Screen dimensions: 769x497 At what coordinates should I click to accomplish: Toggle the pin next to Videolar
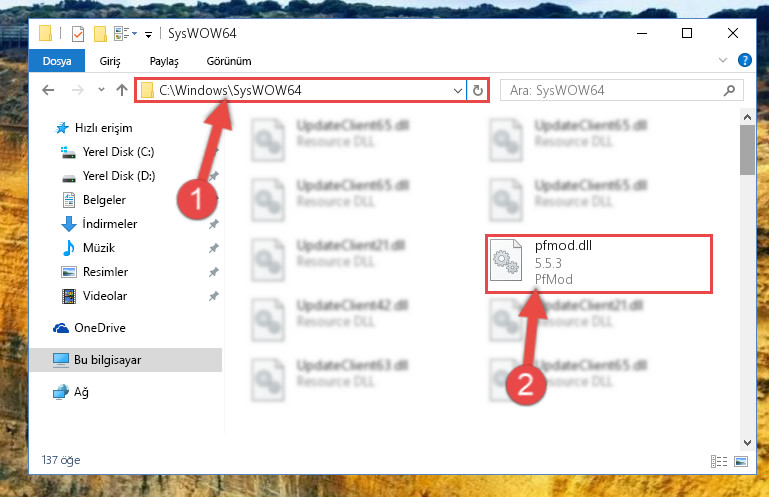pyautogui.click(x=213, y=296)
